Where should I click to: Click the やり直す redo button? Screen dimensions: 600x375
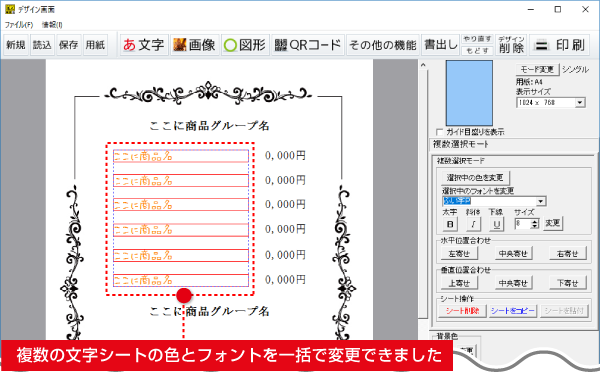click(477, 39)
